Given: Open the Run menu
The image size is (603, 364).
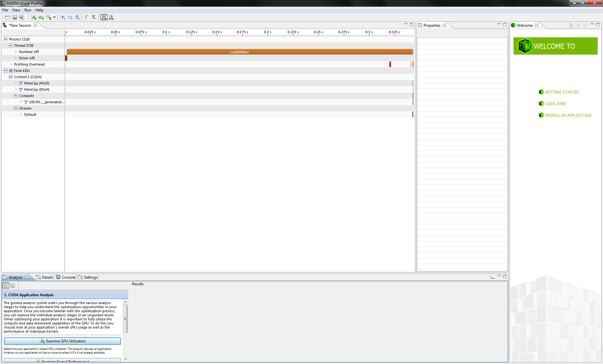Looking at the screenshot, I should click(x=28, y=10).
